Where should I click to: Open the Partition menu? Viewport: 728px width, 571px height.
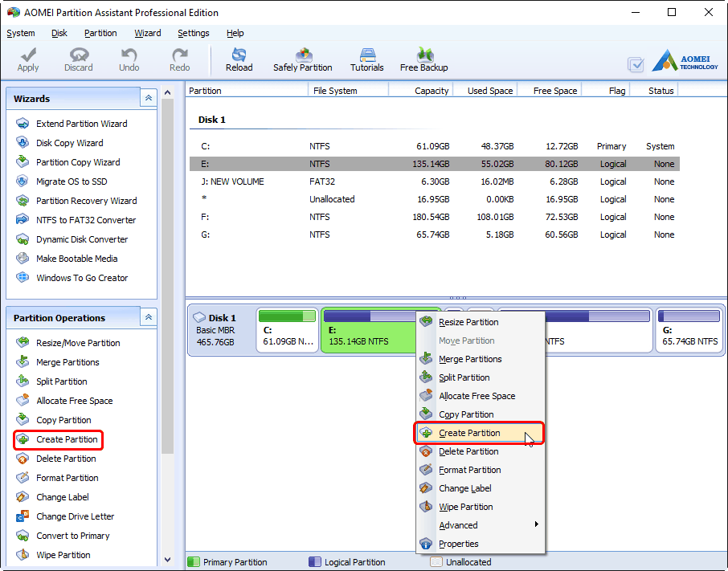coord(100,33)
